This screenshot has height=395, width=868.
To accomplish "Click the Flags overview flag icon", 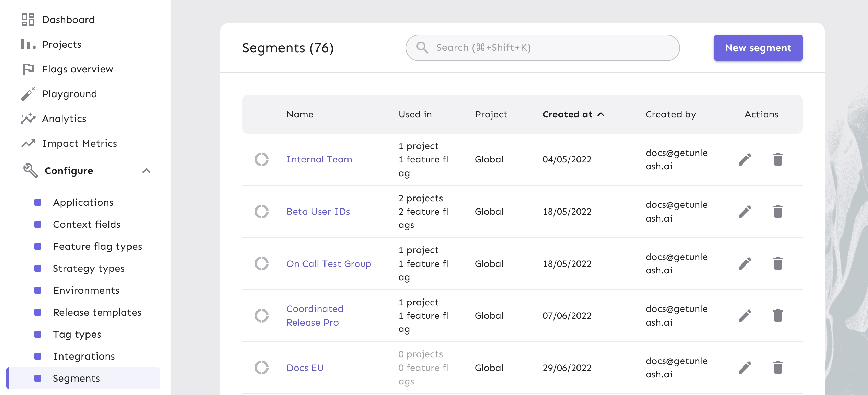I will click(28, 69).
